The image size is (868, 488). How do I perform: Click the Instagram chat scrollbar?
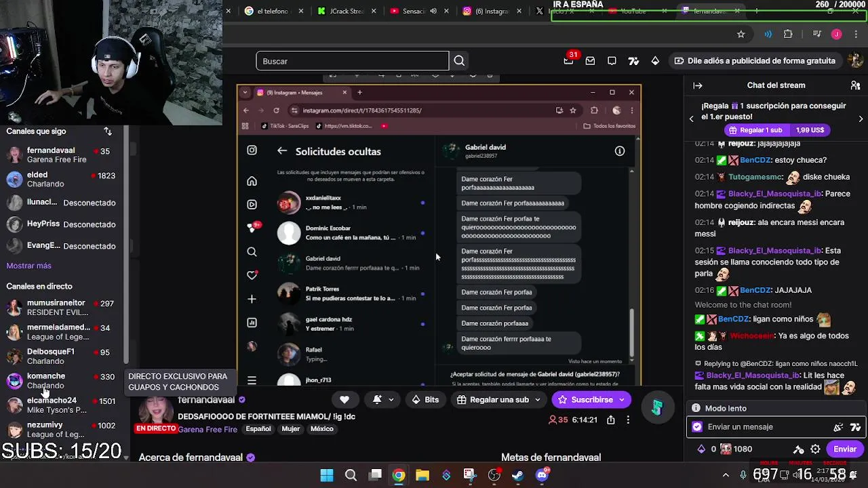tap(632, 332)
